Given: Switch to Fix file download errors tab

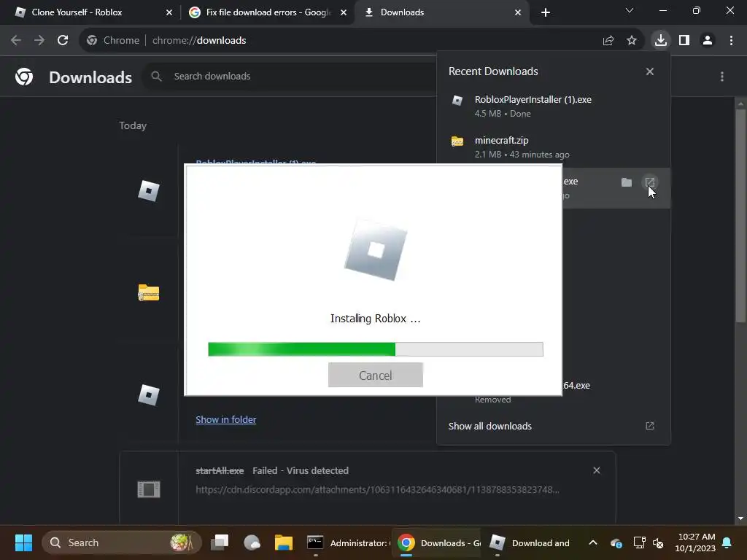Looking at the screenshot, I should (x=267, y=12).
